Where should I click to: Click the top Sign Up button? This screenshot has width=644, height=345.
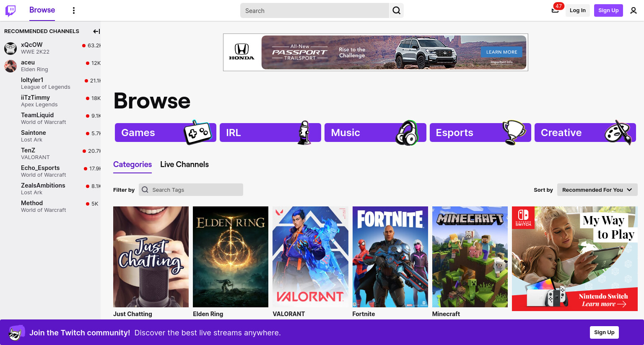(x=608, y=10)
